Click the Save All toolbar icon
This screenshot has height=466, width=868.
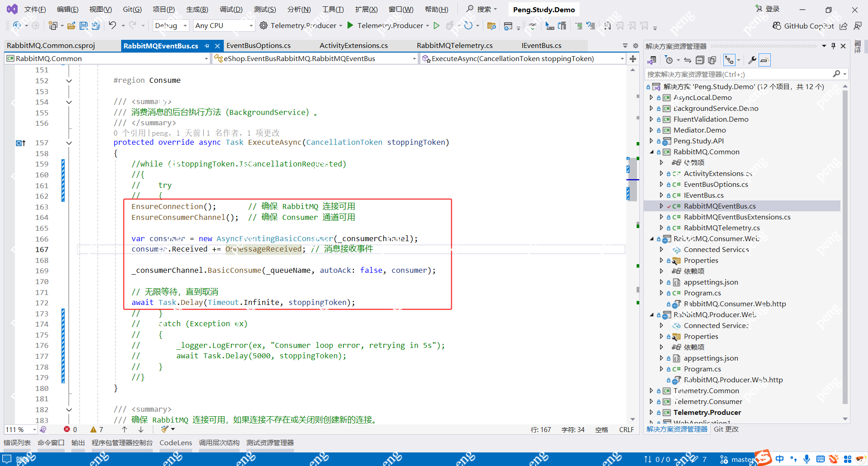95,26
